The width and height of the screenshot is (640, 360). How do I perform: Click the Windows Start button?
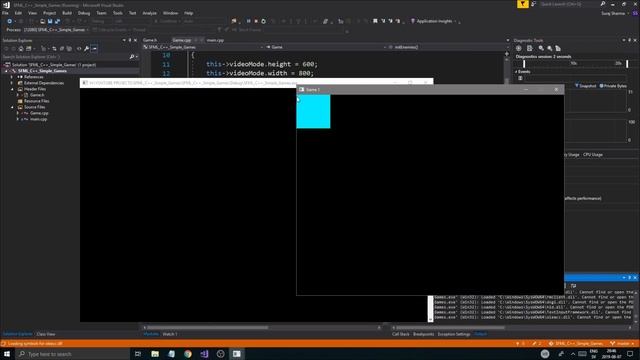click(x=7, y=354)
